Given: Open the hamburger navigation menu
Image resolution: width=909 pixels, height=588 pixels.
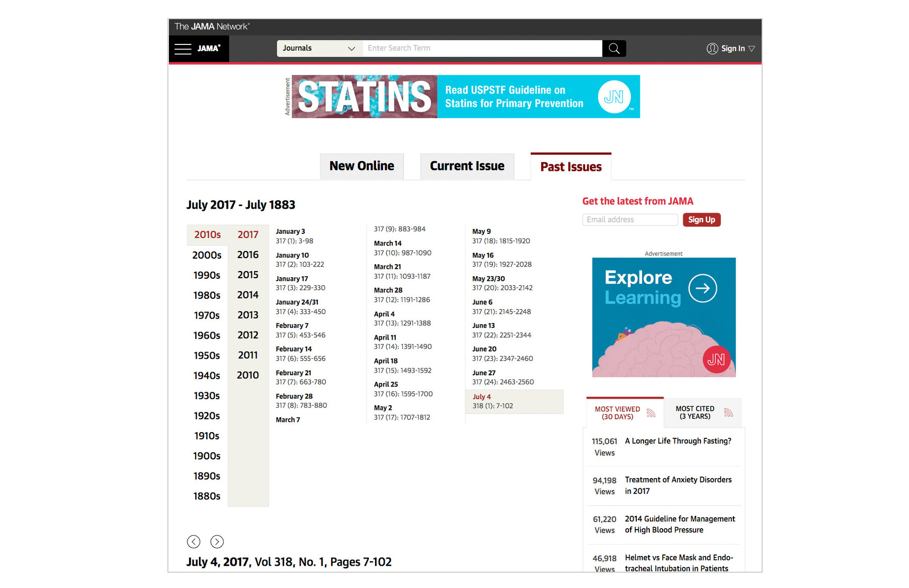Looking at the screenshot, I should click(x=183, y=49).
